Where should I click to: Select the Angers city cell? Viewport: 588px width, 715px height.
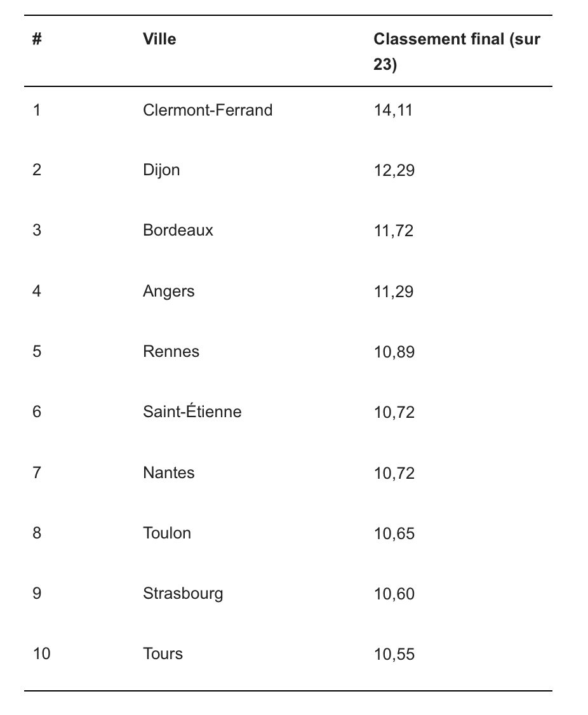(x=169, y=291)
